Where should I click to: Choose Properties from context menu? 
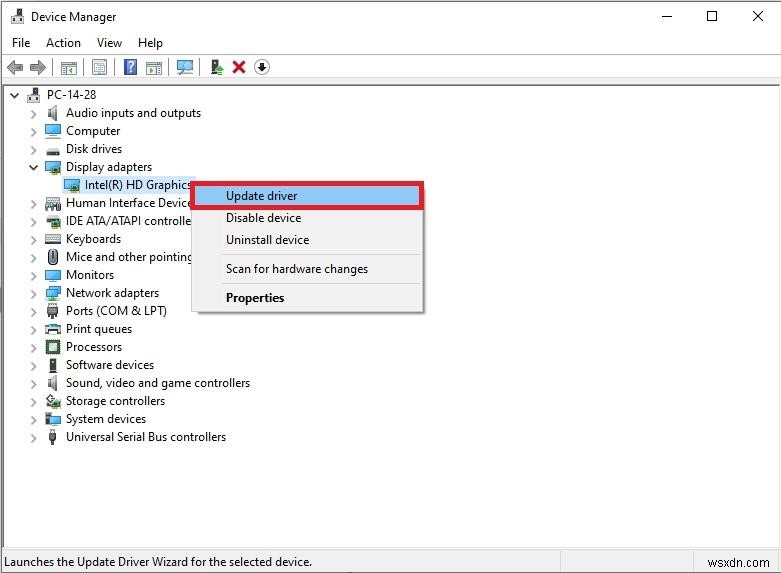coord(307,297)
